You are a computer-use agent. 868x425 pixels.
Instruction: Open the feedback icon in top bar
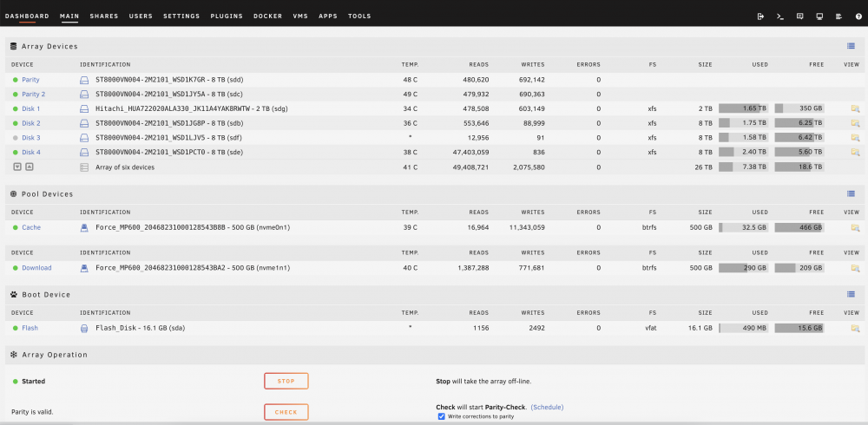tap(800, 16)
